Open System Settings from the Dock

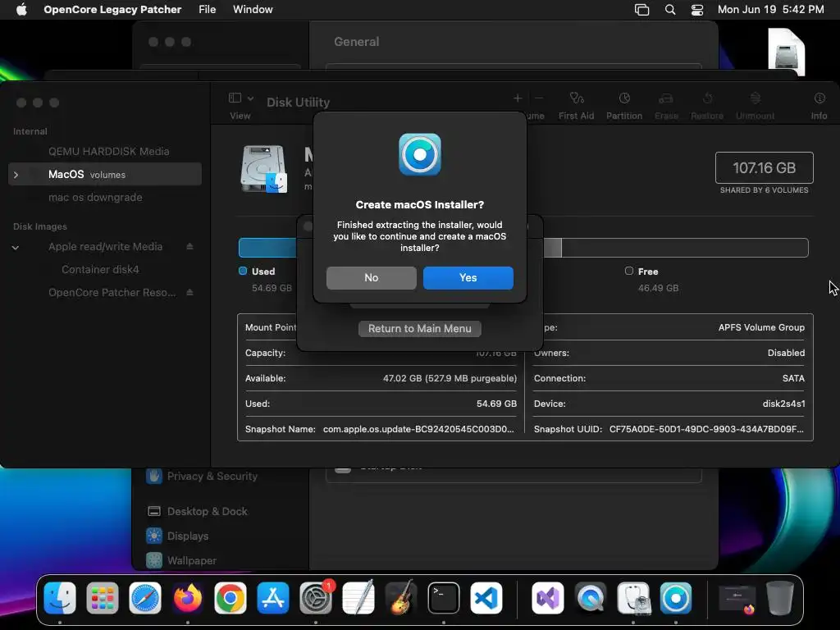point(316,598)
